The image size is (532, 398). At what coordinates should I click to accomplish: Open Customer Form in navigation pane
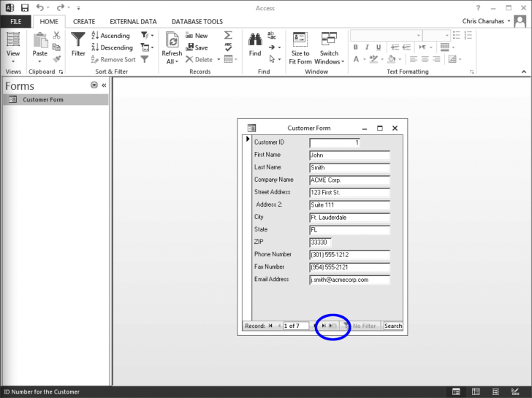(x=42, y=99)
